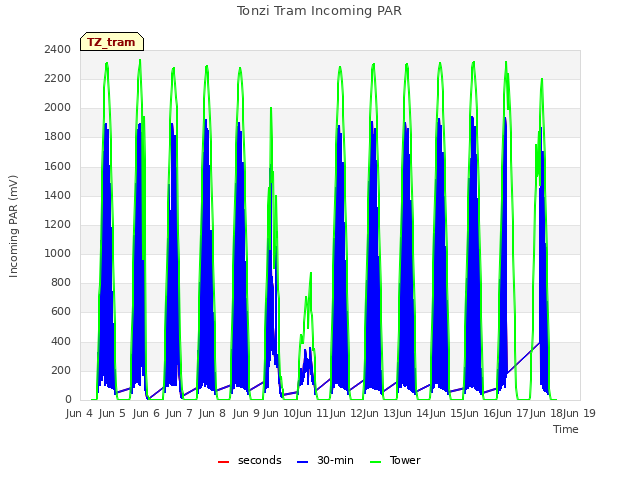Click the 2200 y-axis tick label
The width and height of the screenshot is (640, 480).
58,78
